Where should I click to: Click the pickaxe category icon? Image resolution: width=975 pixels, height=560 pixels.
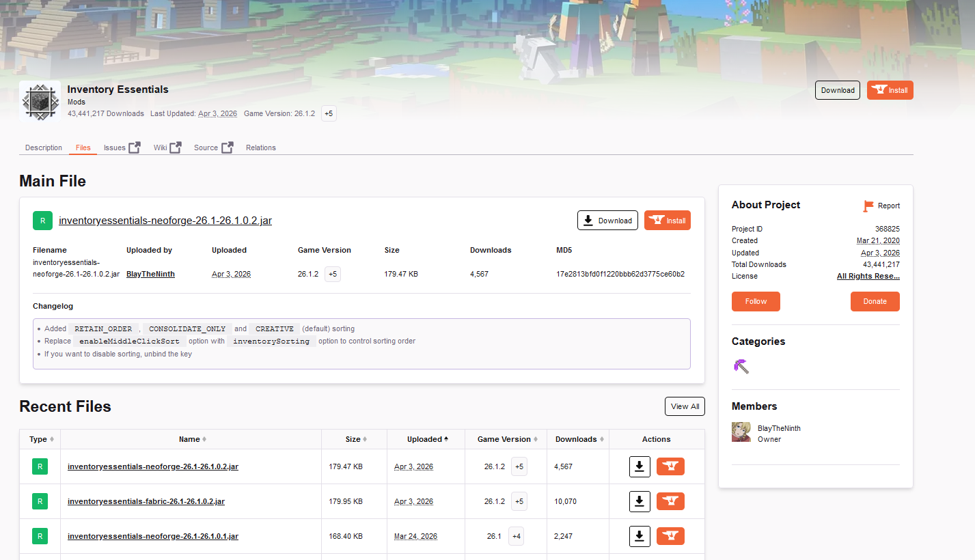[741, 366]
